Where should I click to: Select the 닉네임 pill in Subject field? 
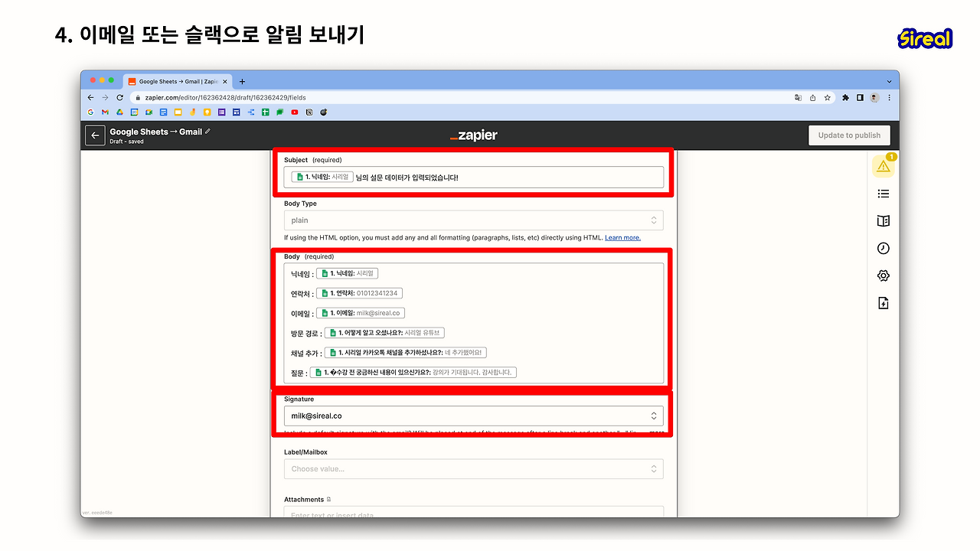pyautogui.click(x=322, y=177)
